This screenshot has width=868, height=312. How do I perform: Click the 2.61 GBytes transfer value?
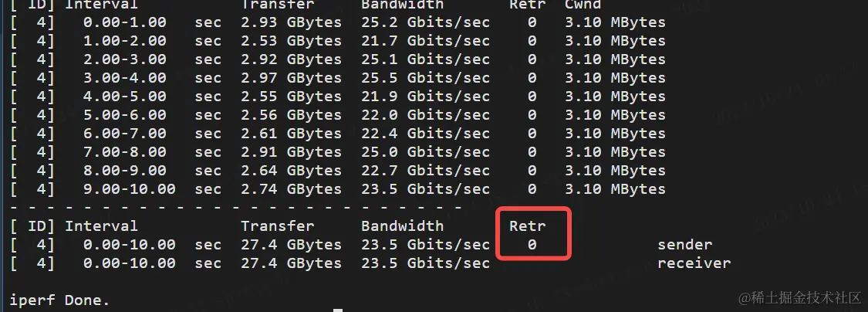click(x=291, y=134)
